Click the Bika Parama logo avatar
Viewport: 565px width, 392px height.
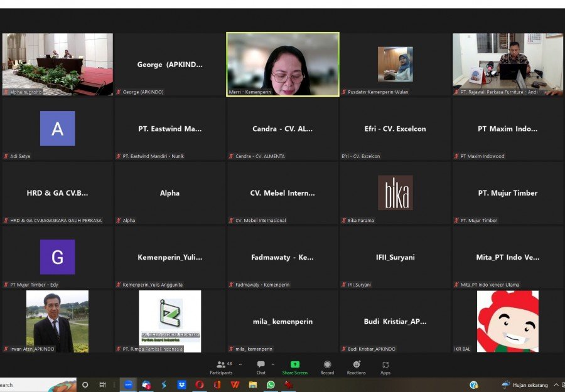[395, 193]
